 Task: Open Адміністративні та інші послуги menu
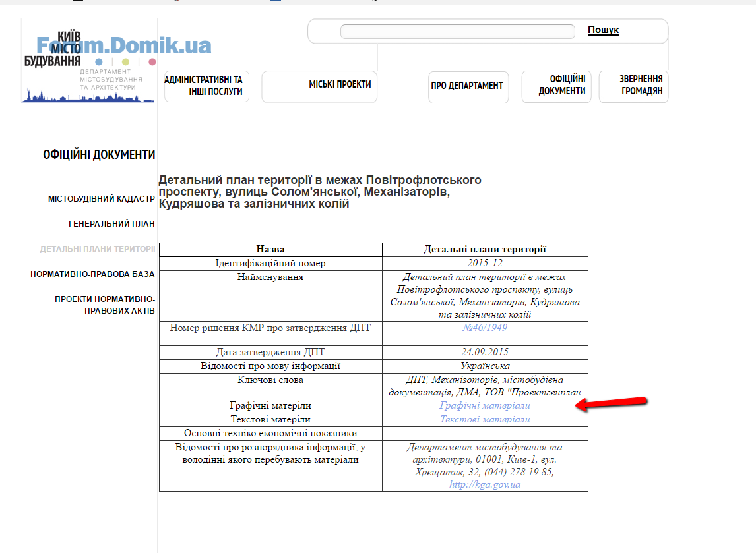coord(207,86)
